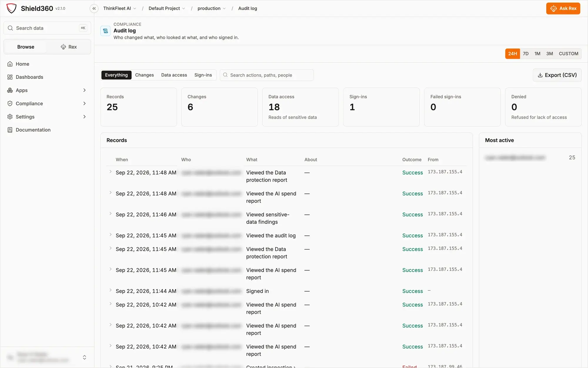Image resolution: width=588 pixels, height=368 pixels.
Task: Switch to the Changes filter tab
Action: tap(144, 75)
